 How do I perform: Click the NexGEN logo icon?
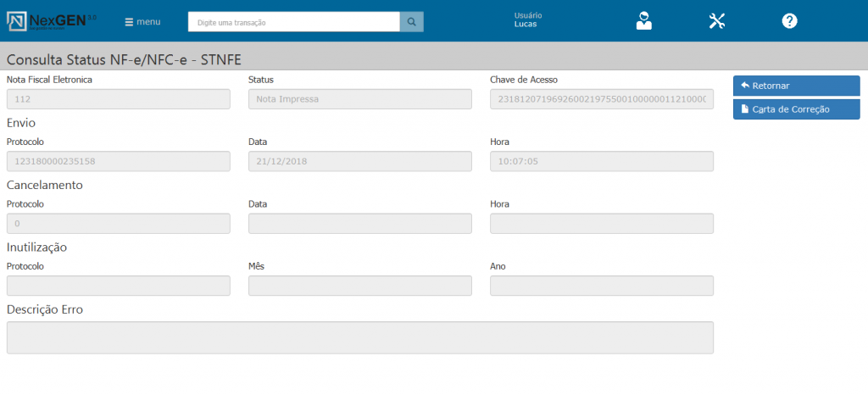pos(17,21)
